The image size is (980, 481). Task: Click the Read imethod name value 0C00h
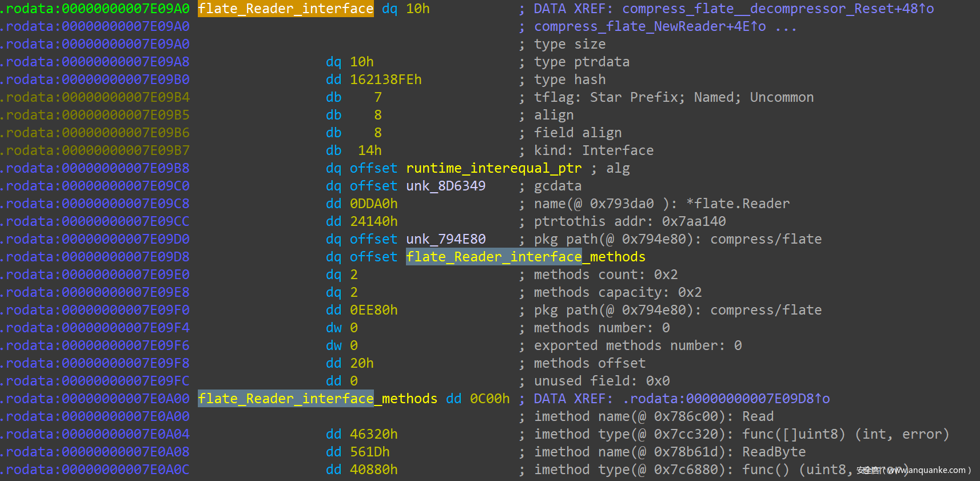(489, 399)
